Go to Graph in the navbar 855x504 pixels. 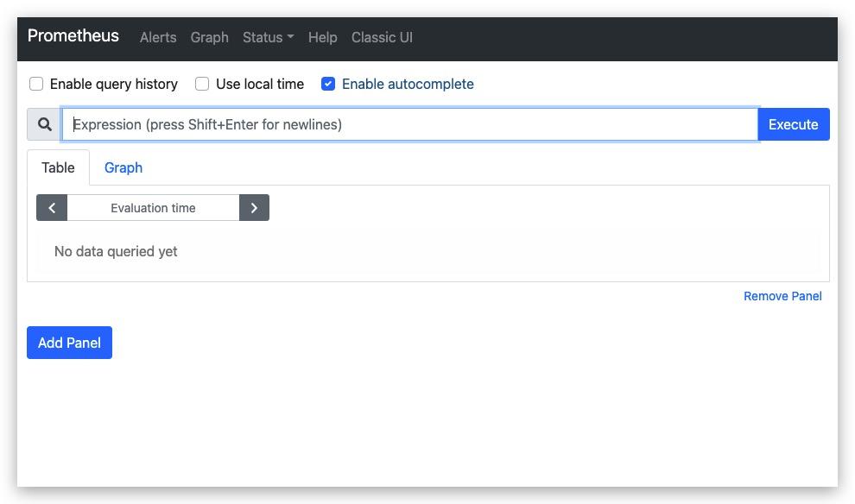point(209,37)
